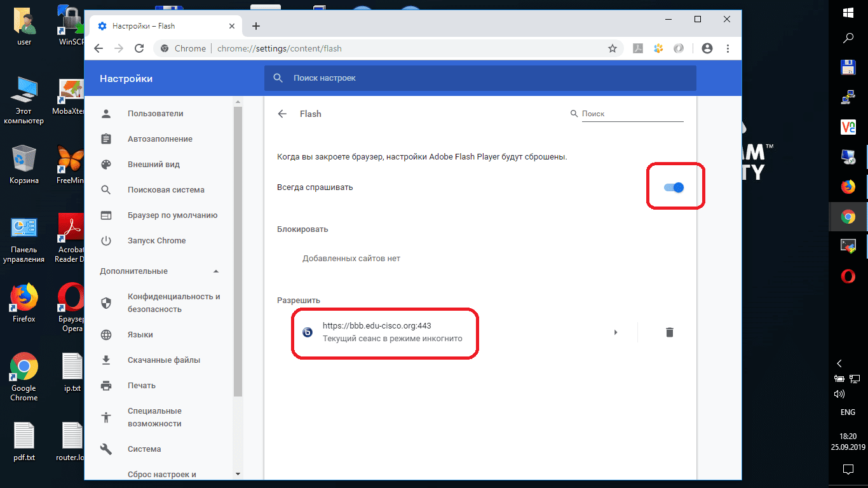Click Chrome's browser back arrow
The height and width of the screenshot is (488, 868).
[98, 48]
